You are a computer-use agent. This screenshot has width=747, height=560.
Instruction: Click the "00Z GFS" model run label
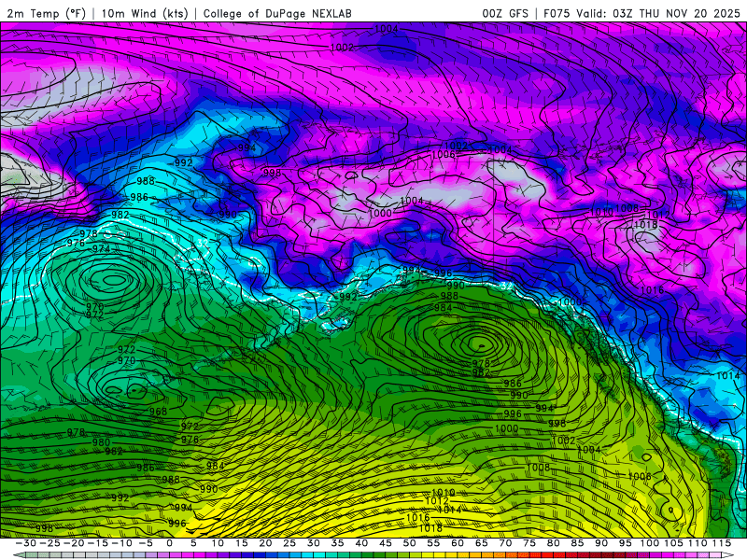tap(505, 13)
